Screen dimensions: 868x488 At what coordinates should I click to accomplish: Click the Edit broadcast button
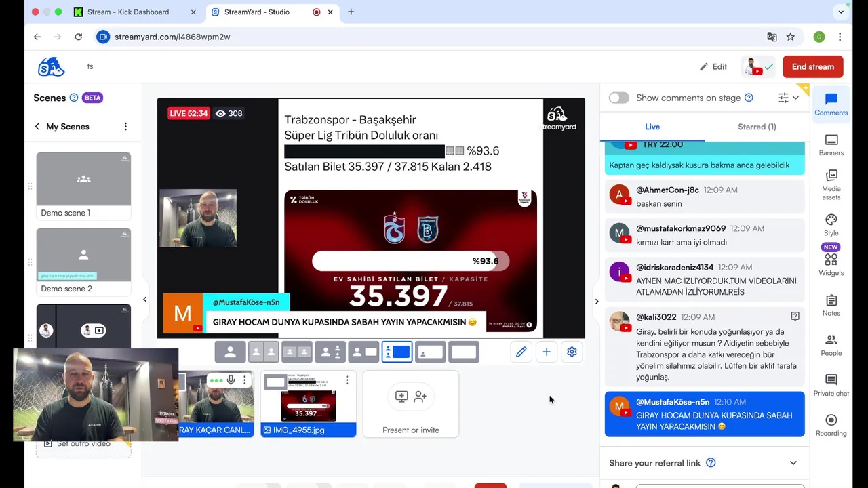pyautogui.click(x=713, y=66)
